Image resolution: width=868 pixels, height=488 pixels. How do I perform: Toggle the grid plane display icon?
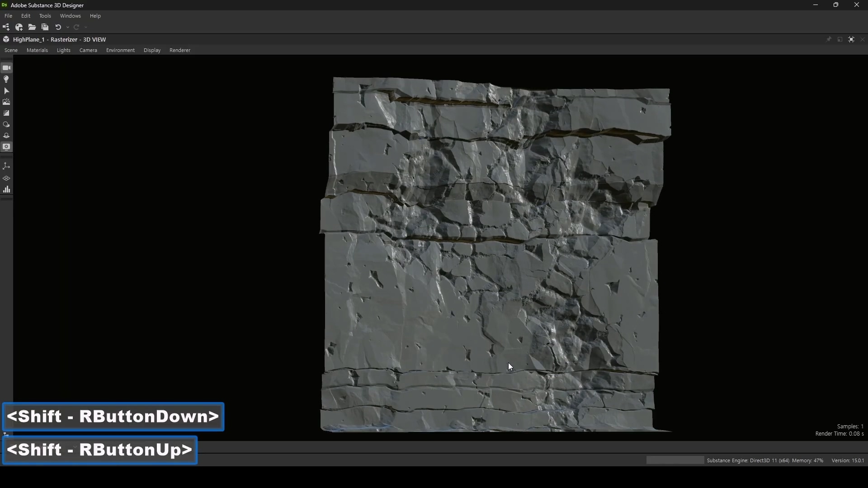coord(6,178)
